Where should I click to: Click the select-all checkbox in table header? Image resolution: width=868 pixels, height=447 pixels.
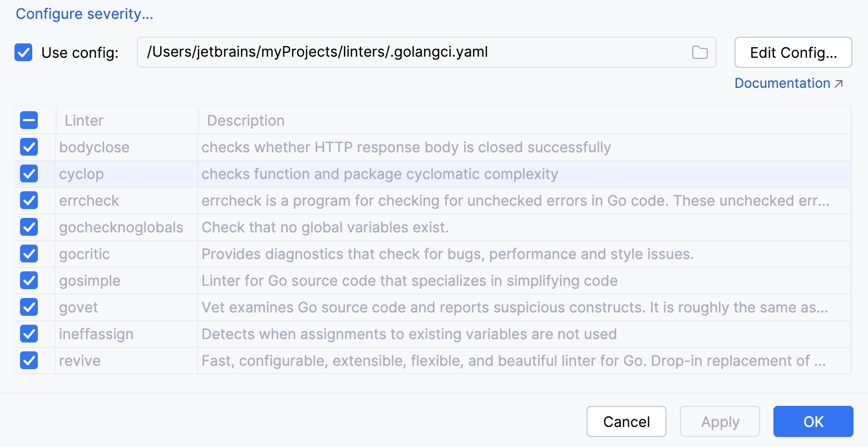(29, 120)
